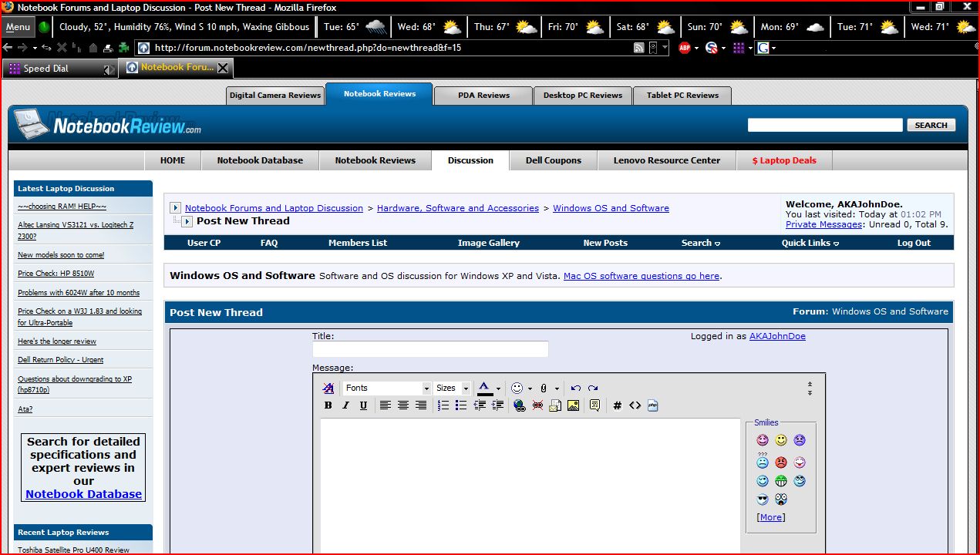
Task: Click the Undo arrow in editor
Action: click(x=575, y=388)
